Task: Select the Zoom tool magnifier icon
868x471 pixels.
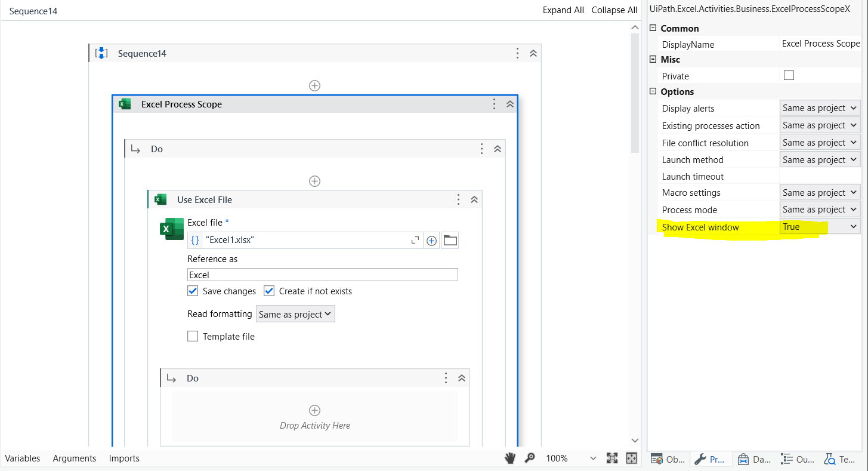Action: coord(530,458)
